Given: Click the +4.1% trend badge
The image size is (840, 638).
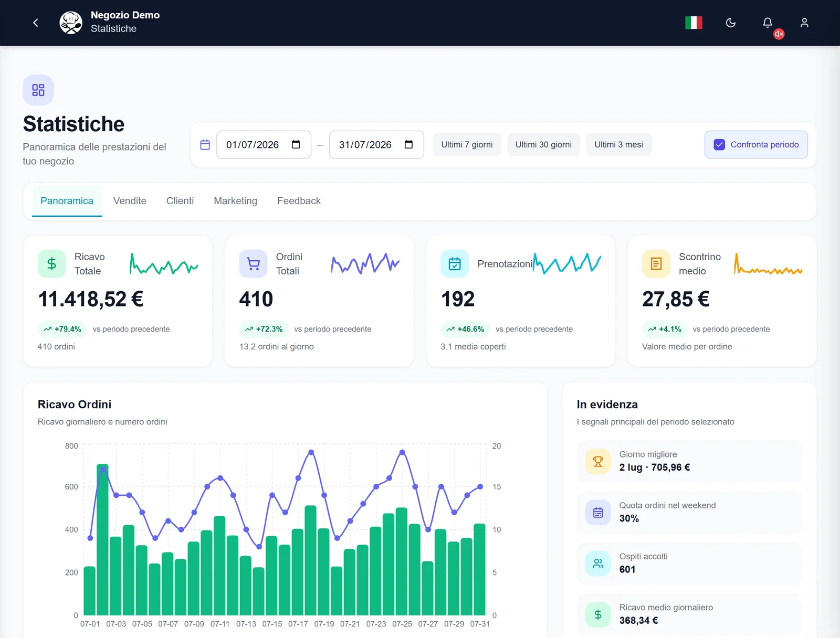Looking at the screenshot, I should point(665,329).
